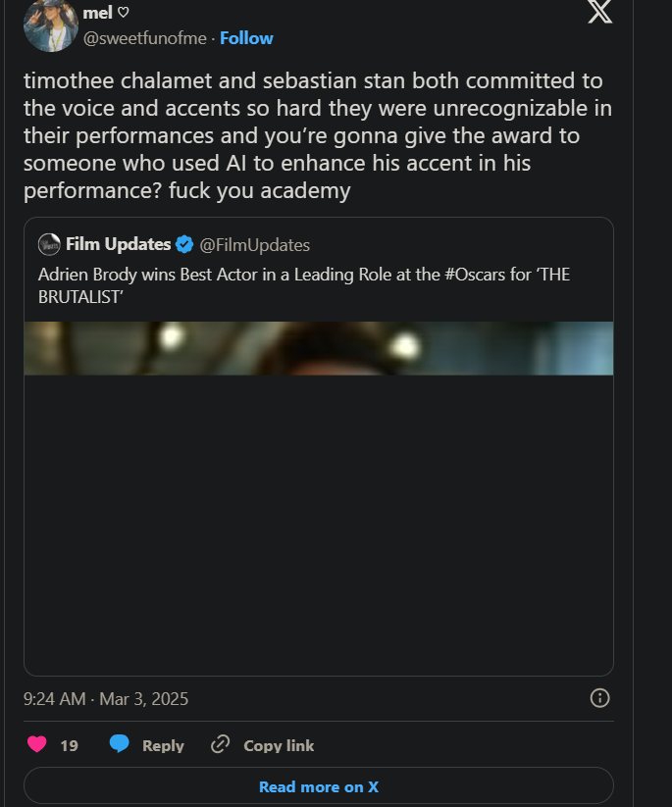The image size is (672, 807).
Task: Click the 19 likes count
Action: click(x=69, y=745)
